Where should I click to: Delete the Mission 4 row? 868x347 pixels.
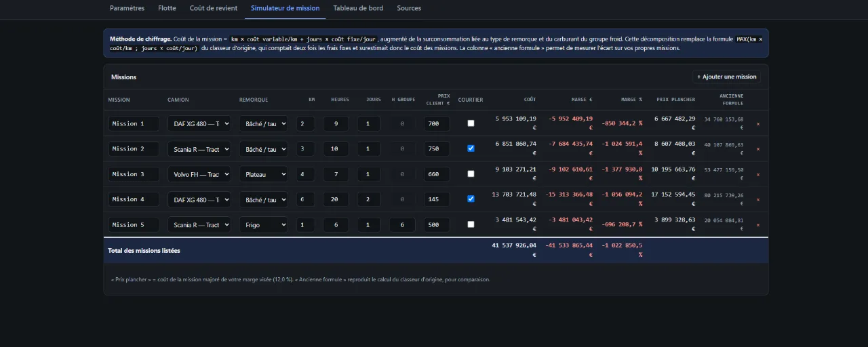click(x=758, y=199)
